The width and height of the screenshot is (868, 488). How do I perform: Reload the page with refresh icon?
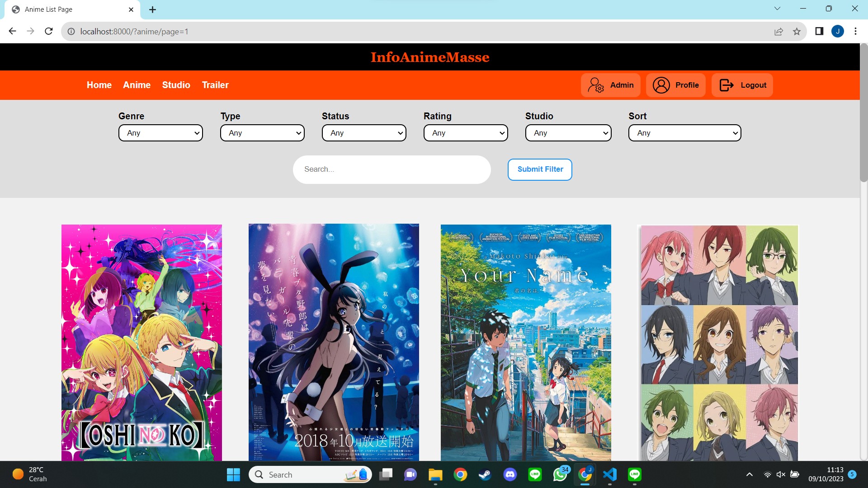click(x=49, y=31)
